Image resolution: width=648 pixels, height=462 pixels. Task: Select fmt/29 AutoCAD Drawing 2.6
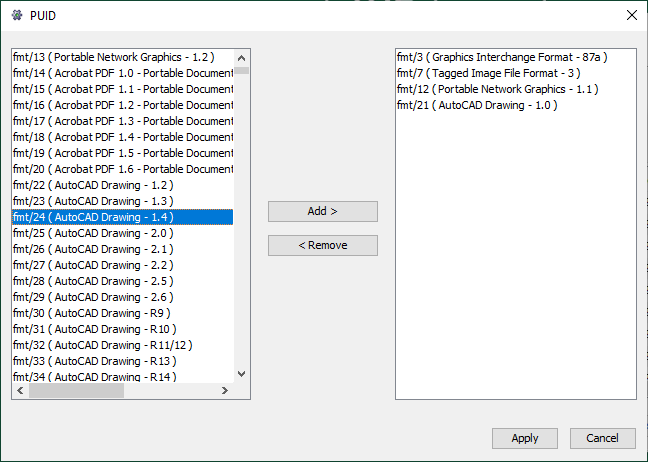click(x=123, y=297)
